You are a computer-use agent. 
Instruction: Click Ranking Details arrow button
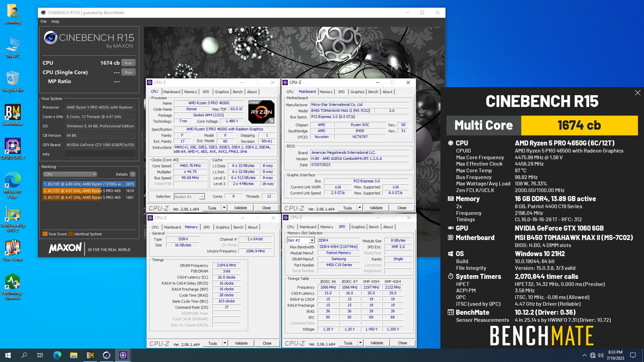coord(133,174)
